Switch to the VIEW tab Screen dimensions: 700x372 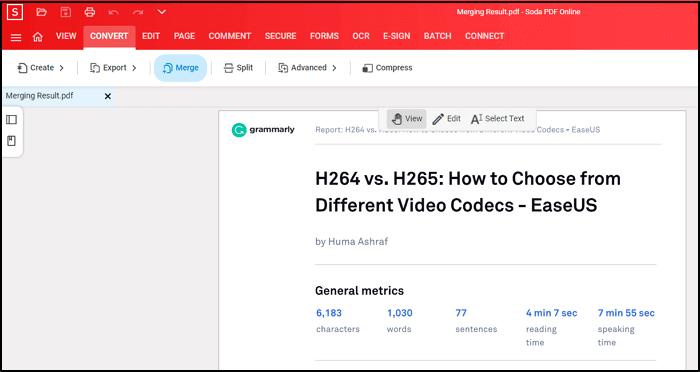(66, 36)
